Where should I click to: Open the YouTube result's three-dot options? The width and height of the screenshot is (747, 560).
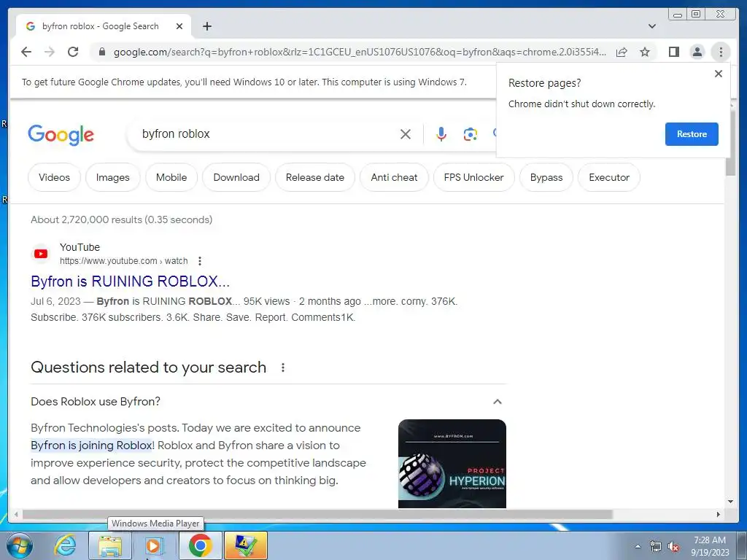pos(200,261)
